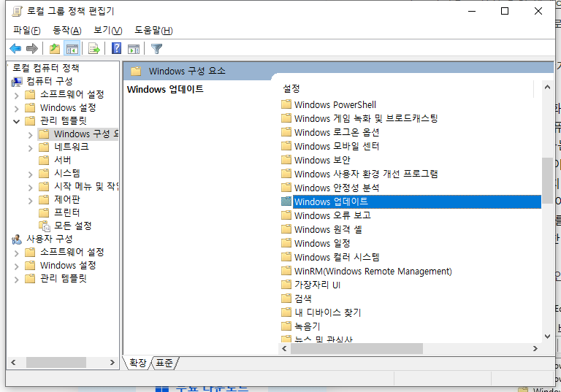
Task: Select 사용자 구성 in the tree
Action: click(x=50, y=239)
